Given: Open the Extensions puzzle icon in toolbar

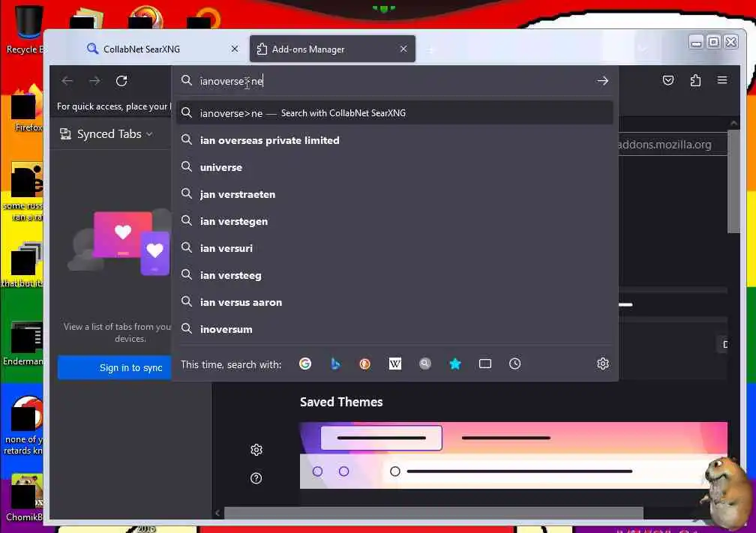Looking at the screenshot, I should (x=695, y=80).
